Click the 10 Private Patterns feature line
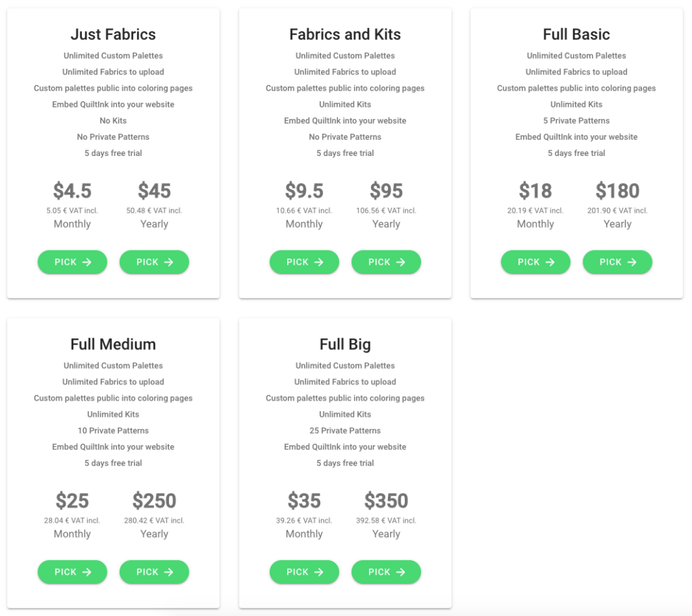Screen dimensions: 692x616 pyautogui.click(x=113, y=431)
